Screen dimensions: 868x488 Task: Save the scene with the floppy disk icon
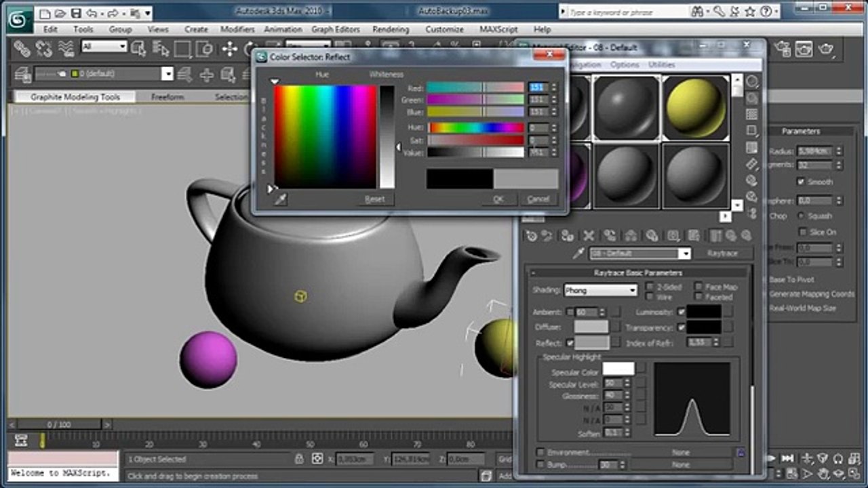75,13
